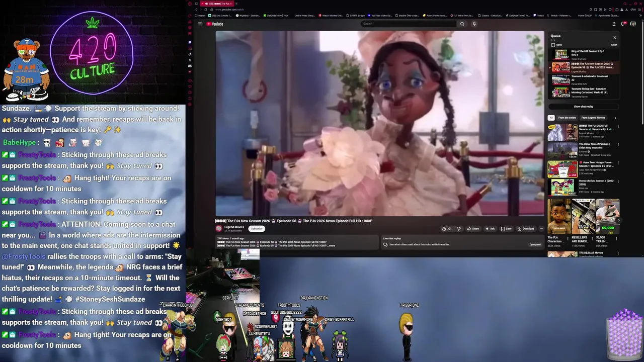Viewport: 644px width, 362px height.
Task: Open YouTube notifications bell
Action: (x=623, y=24)
